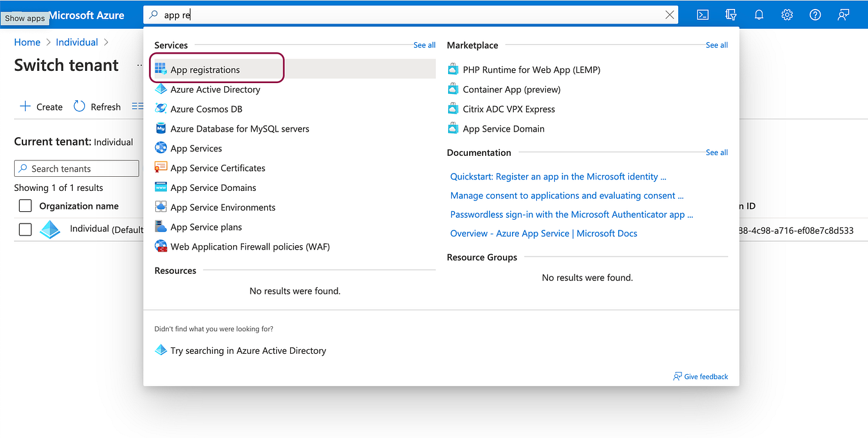Click the Search tenants input field
The height and width of the screenshot is (438, 868).
pyautogui.click(x=77, y=169)
